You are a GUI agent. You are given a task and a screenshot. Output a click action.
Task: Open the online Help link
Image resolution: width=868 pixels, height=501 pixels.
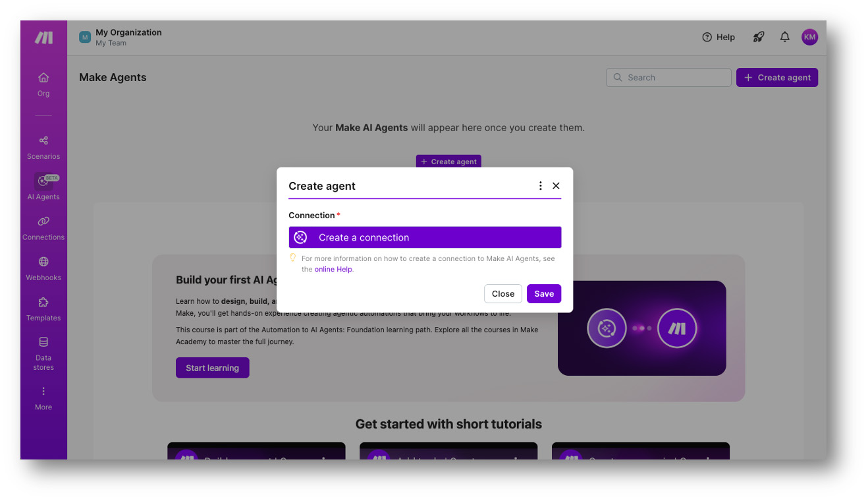pos(333,269)
